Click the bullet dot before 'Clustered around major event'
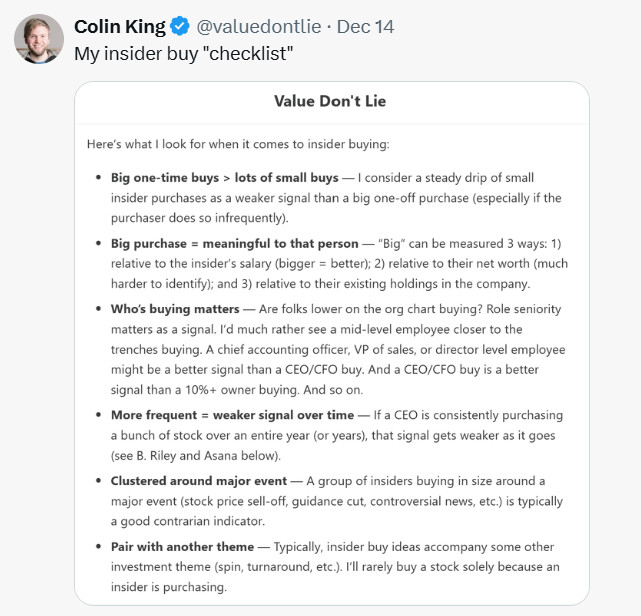641x616 pixels. click(x=97, y=481)
